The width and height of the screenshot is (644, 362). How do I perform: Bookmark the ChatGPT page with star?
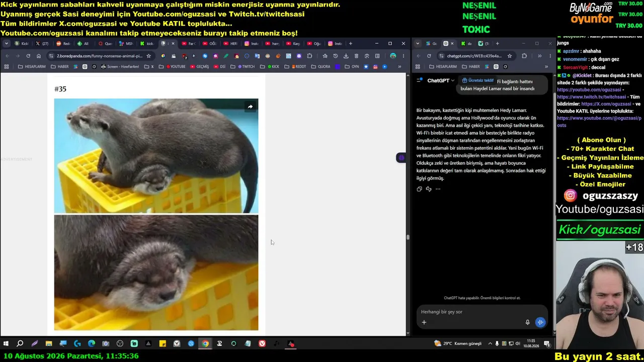tap(510, 56)
